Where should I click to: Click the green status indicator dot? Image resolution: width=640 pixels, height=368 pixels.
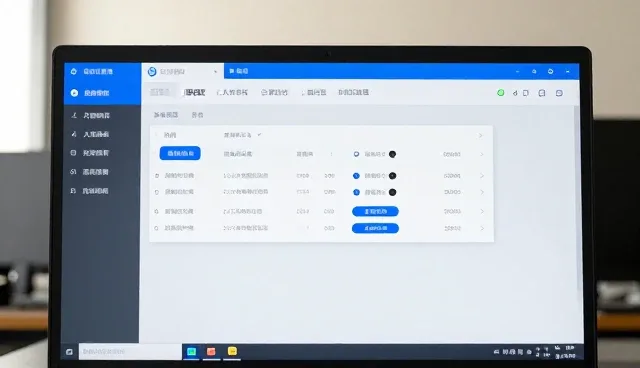tap(501, 93)
